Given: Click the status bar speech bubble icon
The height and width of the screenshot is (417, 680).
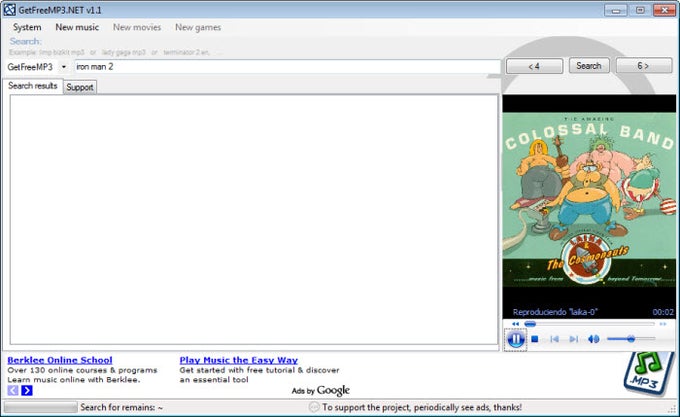Looking at the screenshot, I should point(314,407).
